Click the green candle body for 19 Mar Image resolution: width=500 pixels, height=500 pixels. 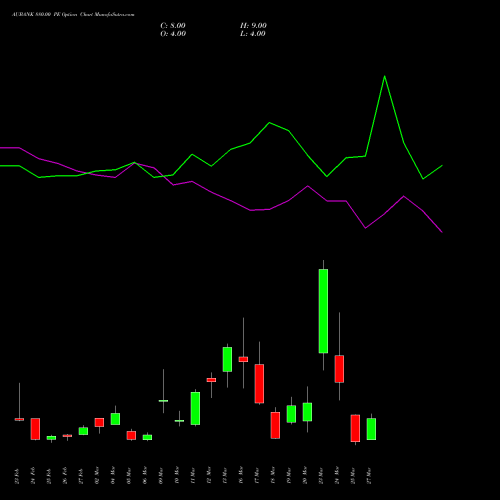291,414
